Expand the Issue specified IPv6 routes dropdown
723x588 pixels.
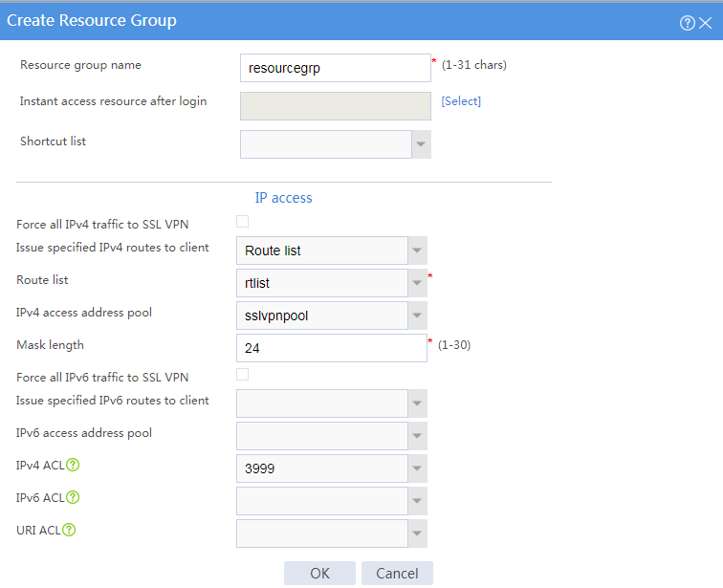pos(417,403)
